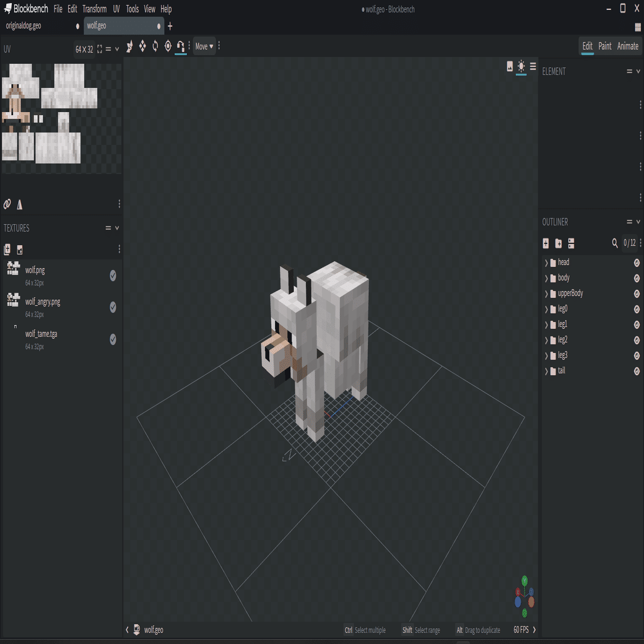Click the left arrow in the status bar
Screen dimensions: 644x644
click(x=127, y=630)
